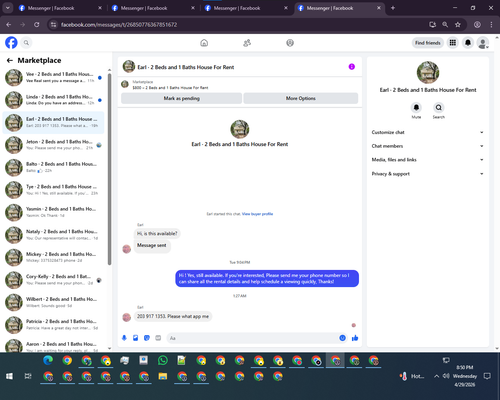This screenshot has width=500, height=400.
Task: Show hidden system tray icons chevron
Action: 436,376
